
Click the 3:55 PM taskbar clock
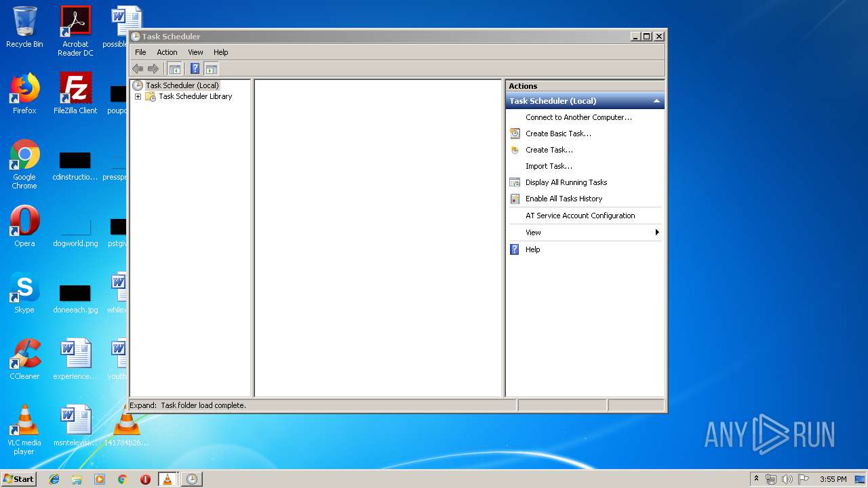[x=833, y=479]
